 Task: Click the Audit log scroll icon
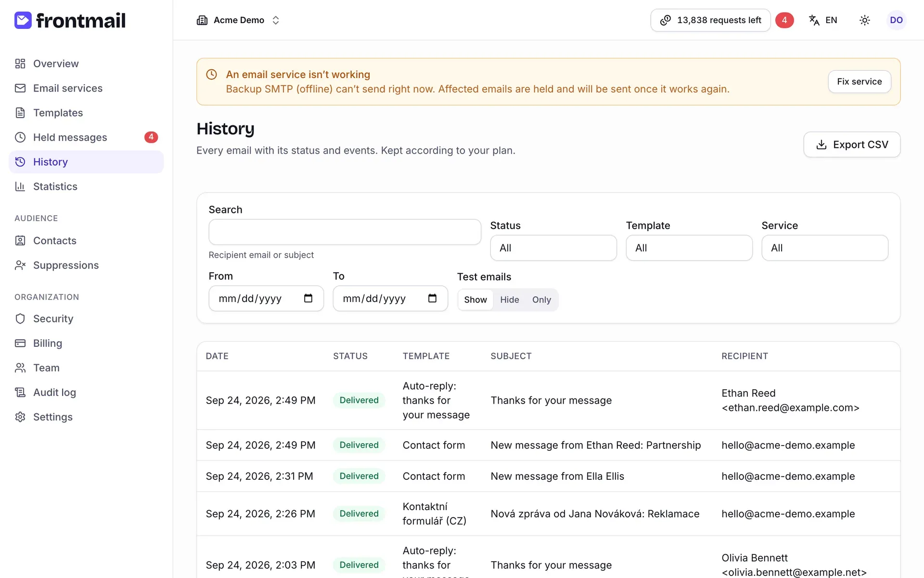[20, 392]
